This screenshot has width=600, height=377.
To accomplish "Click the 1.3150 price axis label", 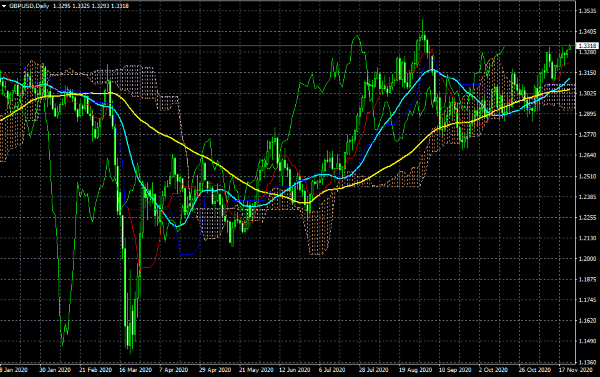I will point(588,73).
